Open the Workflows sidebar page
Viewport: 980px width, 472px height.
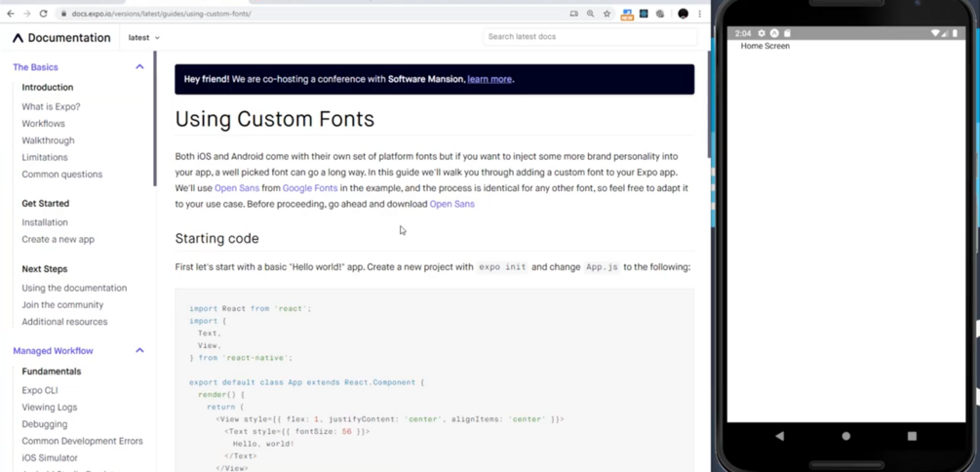pos(43,124)
